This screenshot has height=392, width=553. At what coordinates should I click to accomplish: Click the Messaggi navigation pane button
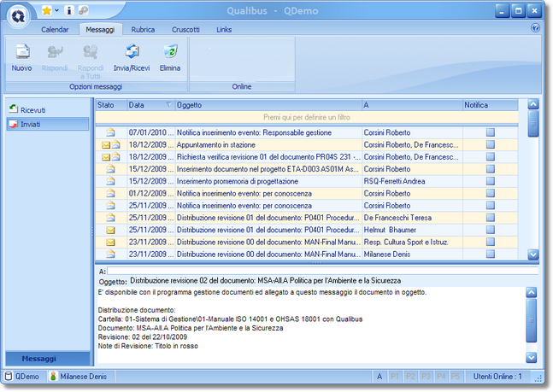[48, 359]
